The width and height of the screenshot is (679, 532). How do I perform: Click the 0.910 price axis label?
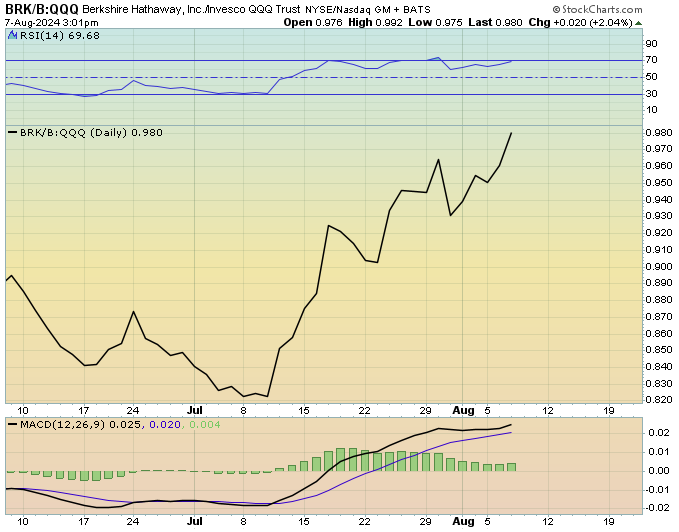[659, 250]
